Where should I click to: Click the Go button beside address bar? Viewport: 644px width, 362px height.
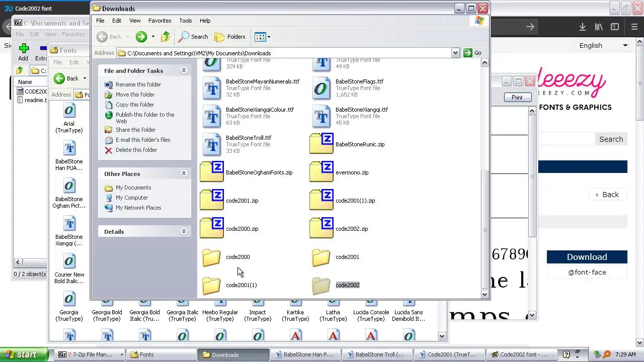tap(472, 53)
